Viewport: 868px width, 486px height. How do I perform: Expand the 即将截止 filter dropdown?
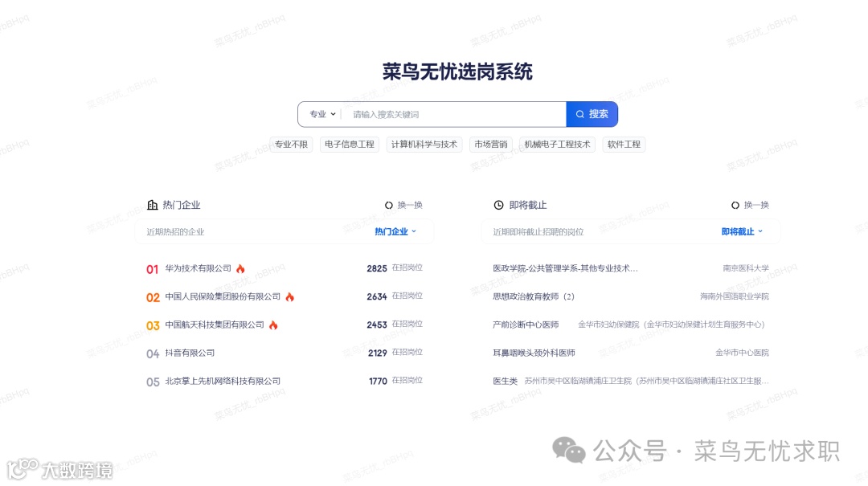(x=742, y=231)
